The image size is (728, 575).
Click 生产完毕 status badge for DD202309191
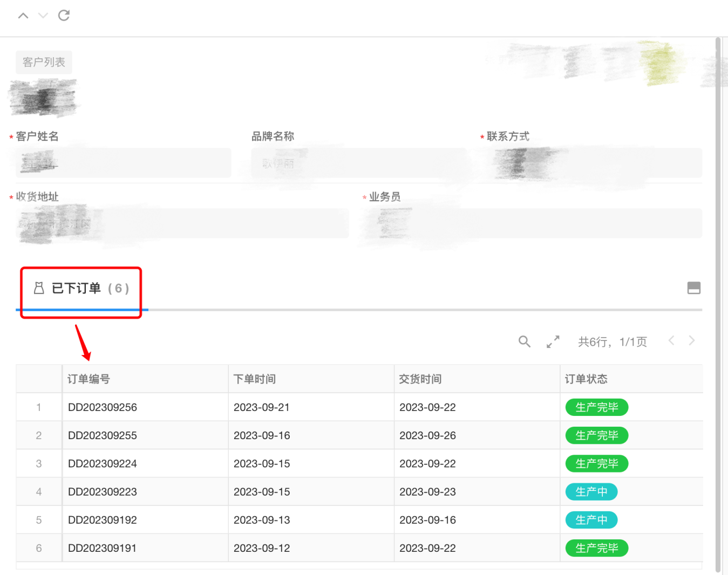tap(596, 548)
